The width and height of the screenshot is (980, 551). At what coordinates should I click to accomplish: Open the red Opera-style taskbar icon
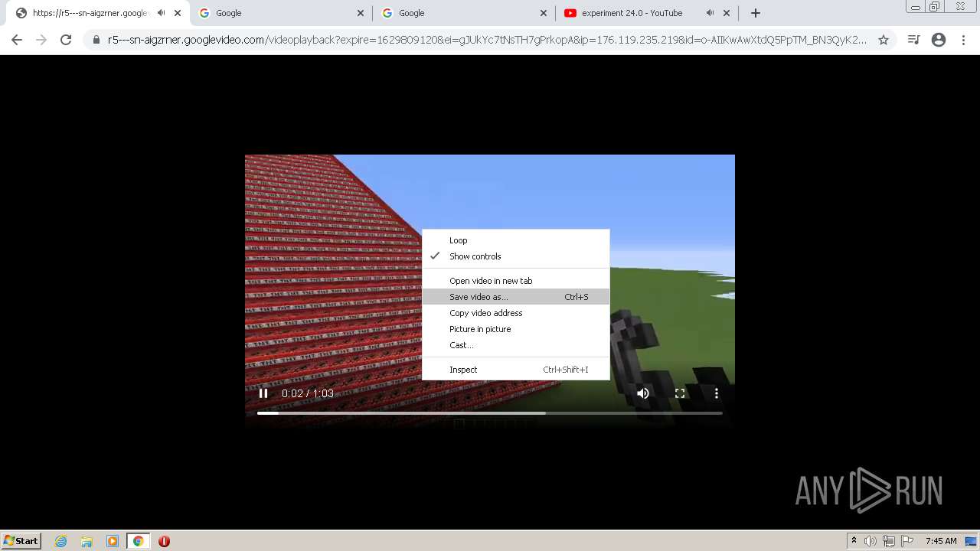[164, 541]
